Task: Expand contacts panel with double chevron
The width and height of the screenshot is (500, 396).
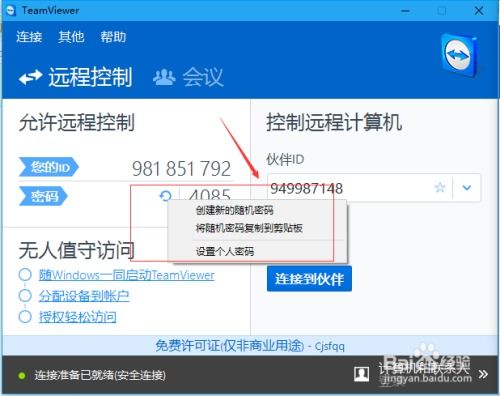Action: pos(483,374)
